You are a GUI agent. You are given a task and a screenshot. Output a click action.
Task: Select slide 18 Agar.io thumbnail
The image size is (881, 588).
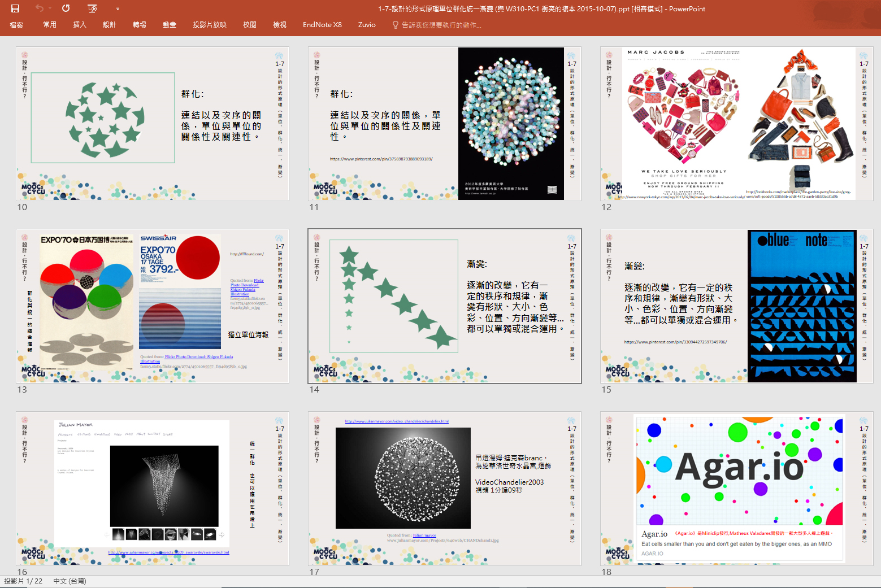(737, 489)
